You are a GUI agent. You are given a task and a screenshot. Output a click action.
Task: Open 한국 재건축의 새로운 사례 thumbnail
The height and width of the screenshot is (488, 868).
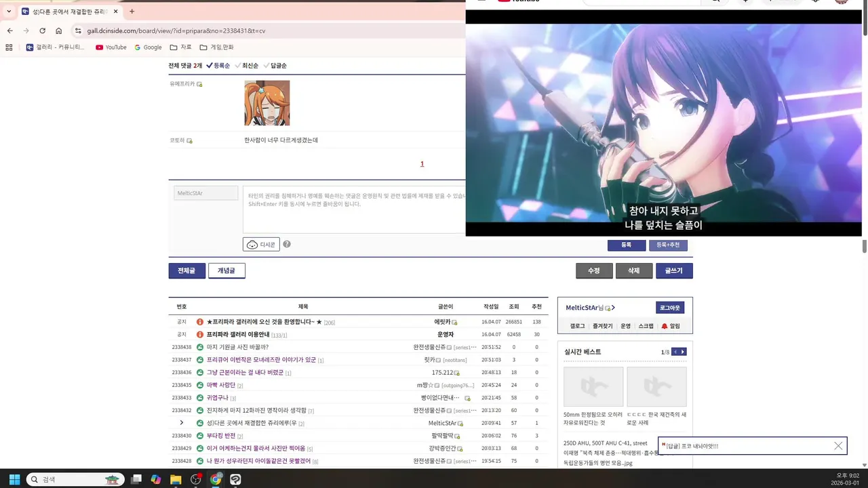click(x=656, y=386)
